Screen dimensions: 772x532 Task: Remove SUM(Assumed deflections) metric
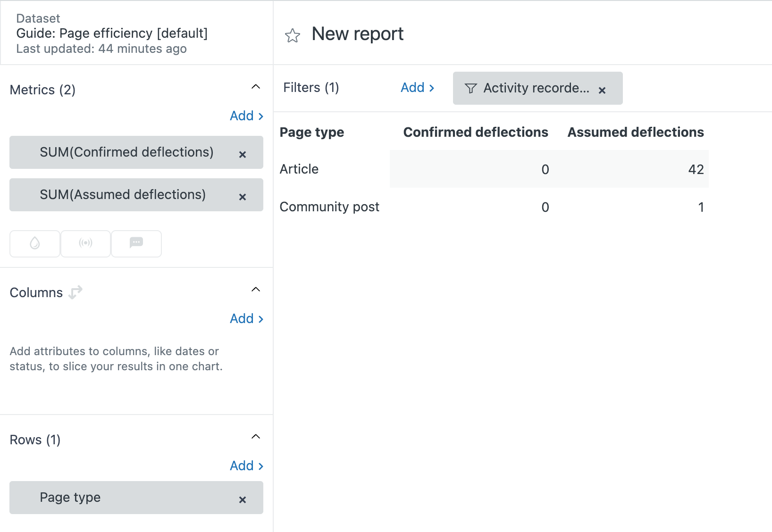pos(243,197)
